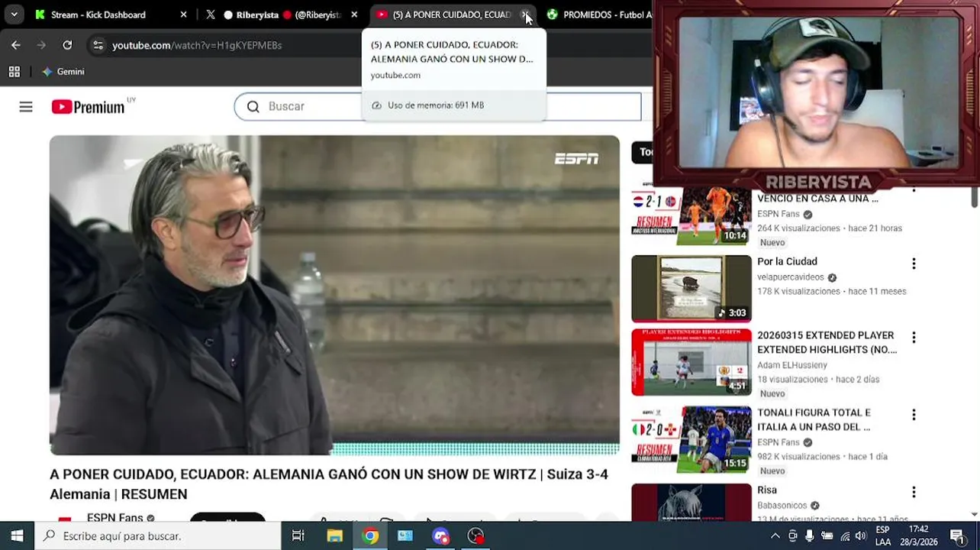Open the options menu for Risa video

[x=914, y=492]
